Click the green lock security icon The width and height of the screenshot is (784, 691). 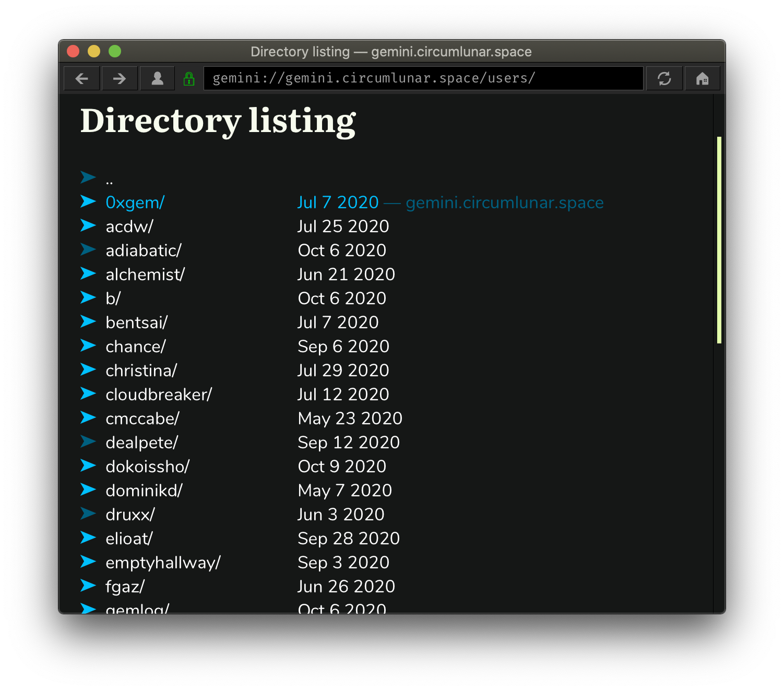click(x=189, y=79)
